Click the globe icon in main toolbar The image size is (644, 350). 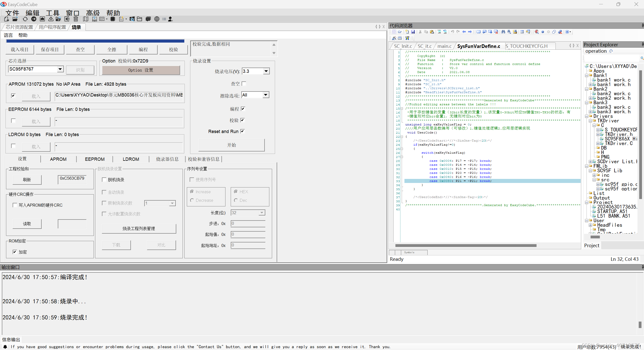(157, 19)
